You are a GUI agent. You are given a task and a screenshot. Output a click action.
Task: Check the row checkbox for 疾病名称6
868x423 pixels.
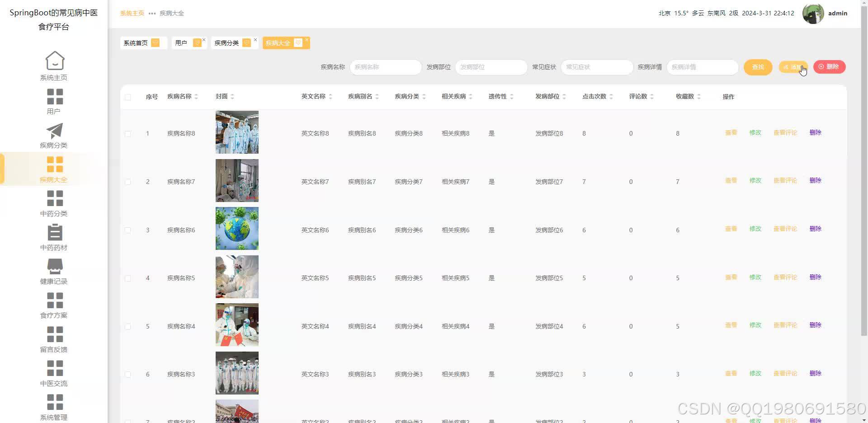[128, 230]
